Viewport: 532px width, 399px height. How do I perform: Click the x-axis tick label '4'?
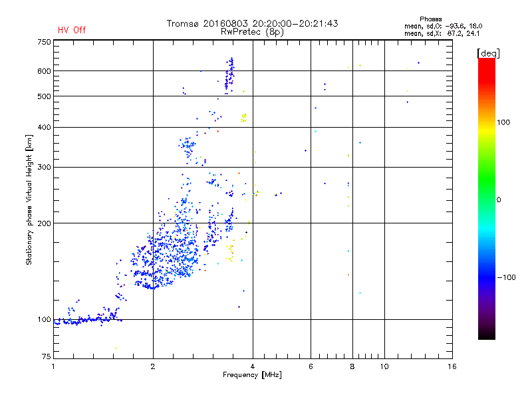[253, 366]
